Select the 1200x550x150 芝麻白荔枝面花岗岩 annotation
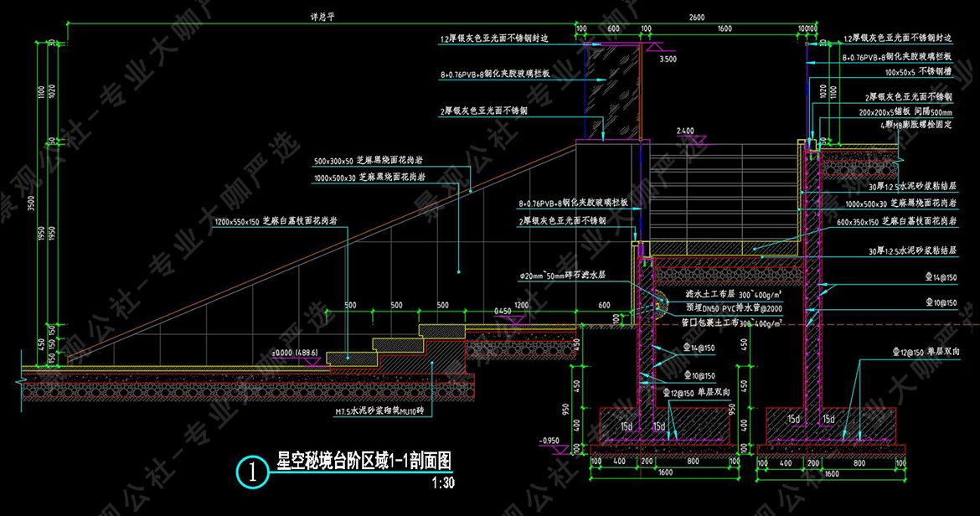 (x=276, y=221)
